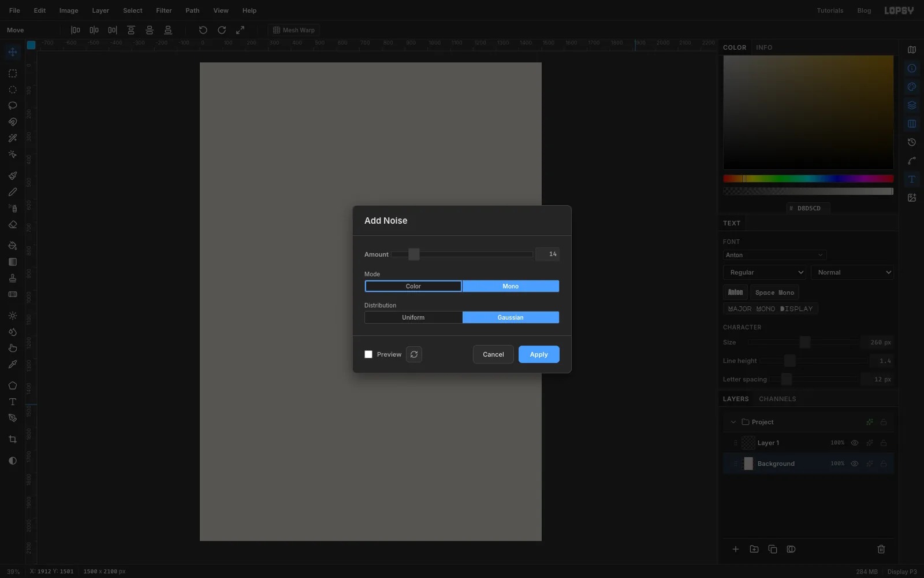The height and width of the screenshot is (578, 924).
Task: Select the Clone Stamp tool
Action: (13, 278)
